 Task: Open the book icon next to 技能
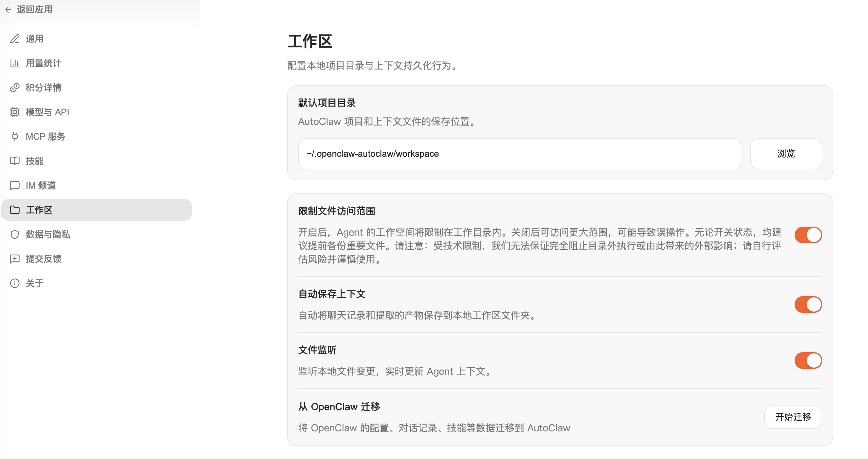(14, 161)
